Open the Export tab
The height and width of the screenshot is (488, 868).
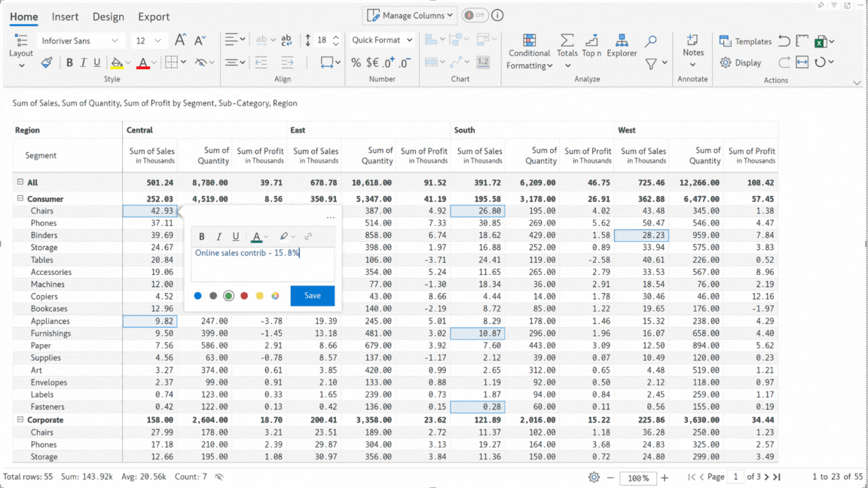pyautogui.click(x=154, y=17)
